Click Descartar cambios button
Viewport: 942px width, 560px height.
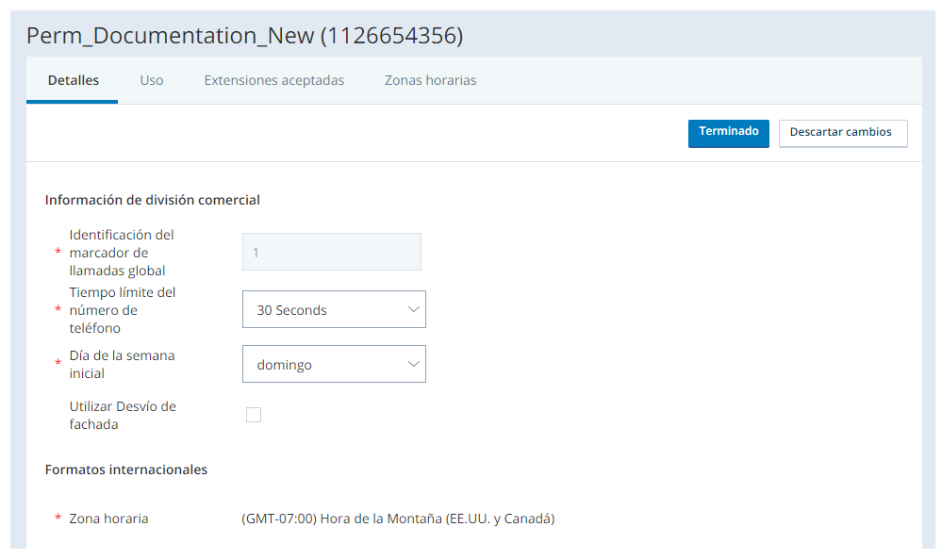click(843, 133)
